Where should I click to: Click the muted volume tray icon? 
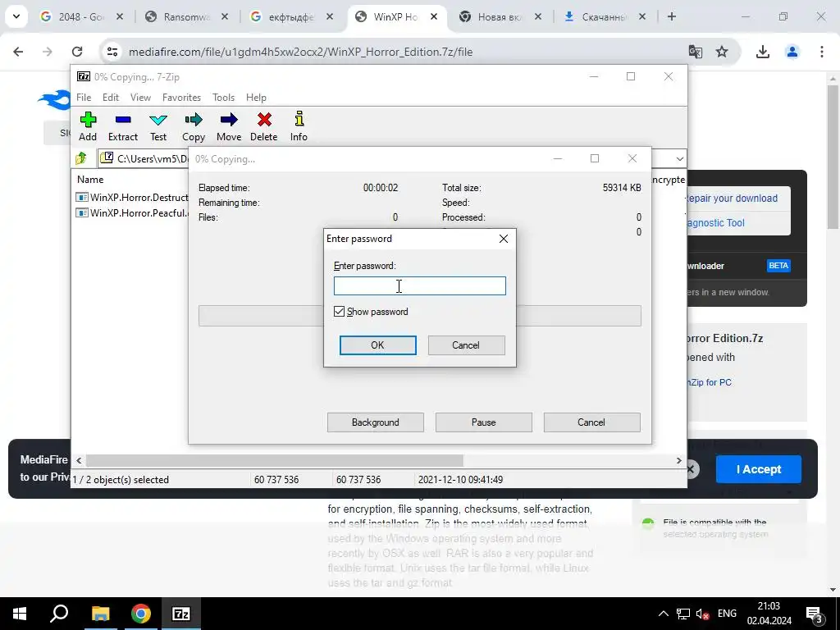coord(702,614)
